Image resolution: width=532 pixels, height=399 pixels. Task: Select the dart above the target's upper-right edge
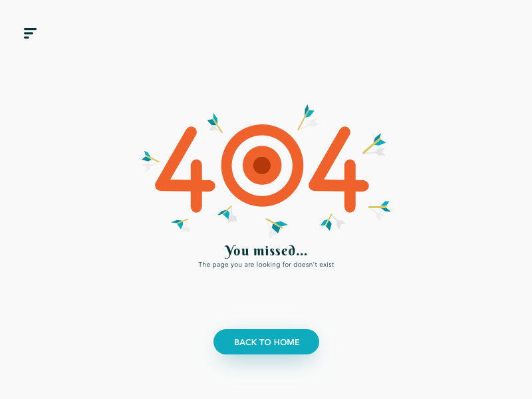(306, 118)
